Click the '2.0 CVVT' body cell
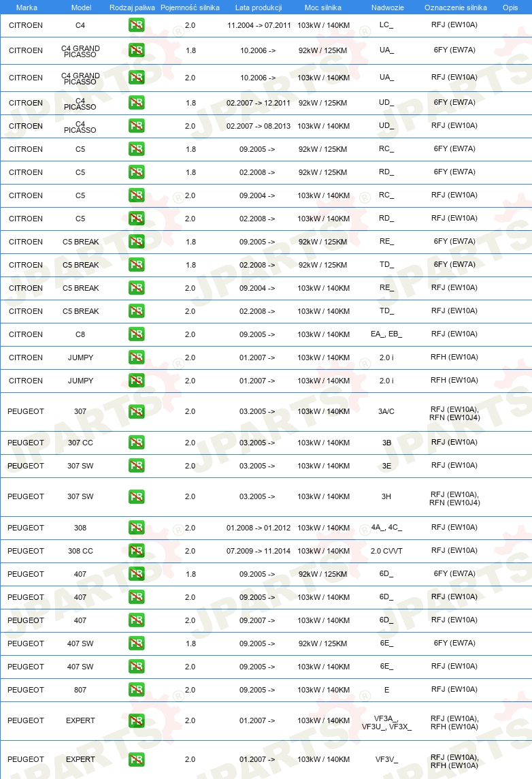This screenshot has height=779, width=532. tap(386, 551)
